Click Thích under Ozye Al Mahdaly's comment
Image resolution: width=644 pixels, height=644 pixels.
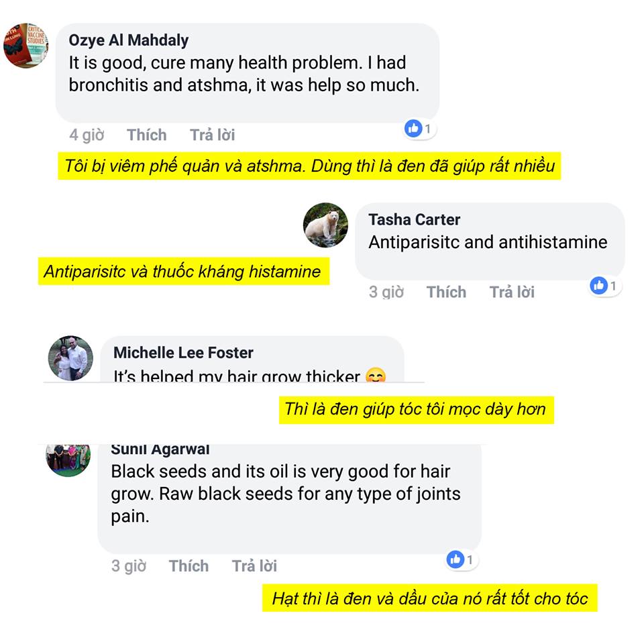pos(147,135)
